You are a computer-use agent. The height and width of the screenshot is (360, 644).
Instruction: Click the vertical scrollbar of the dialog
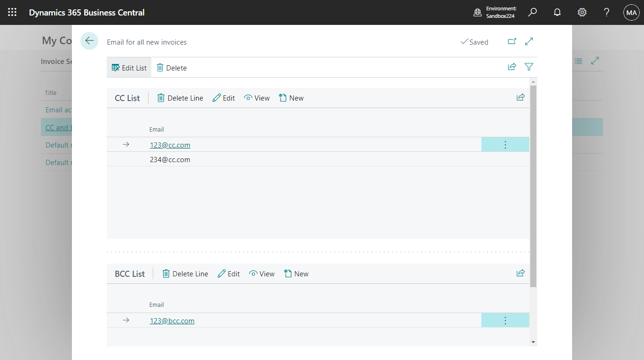click(x=533, y=188)
